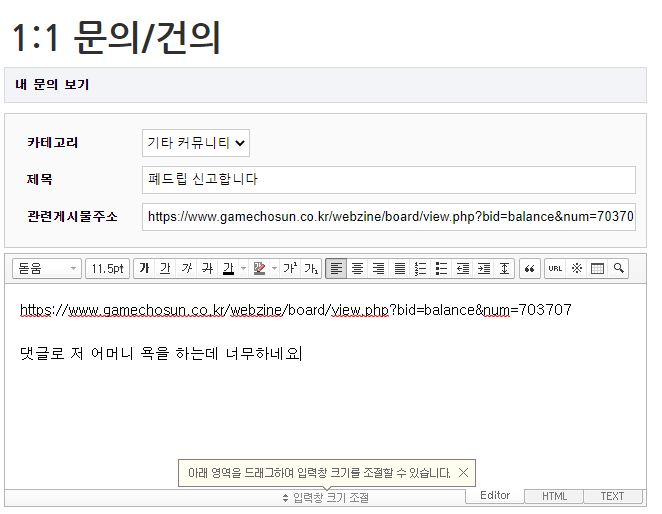Click the 제목 title input field

click(x=388, y=180)
